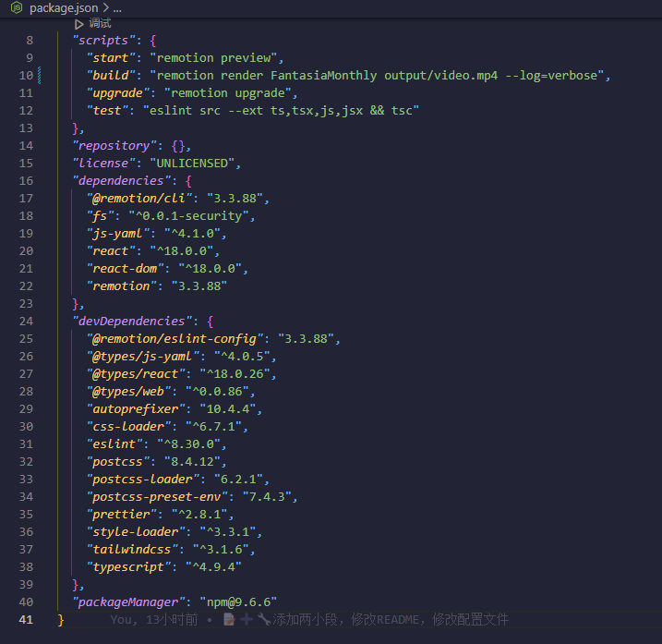
Task: Click the "prettier" key
Action: point(121,515)
